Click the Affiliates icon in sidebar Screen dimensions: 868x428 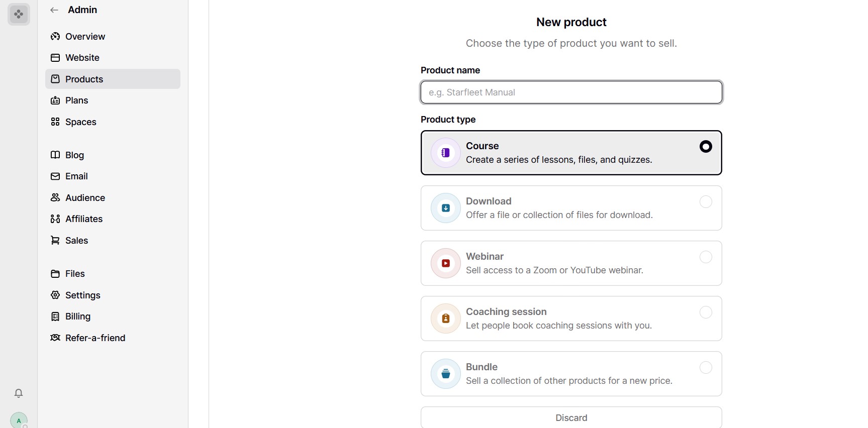(x=55, y=219)
